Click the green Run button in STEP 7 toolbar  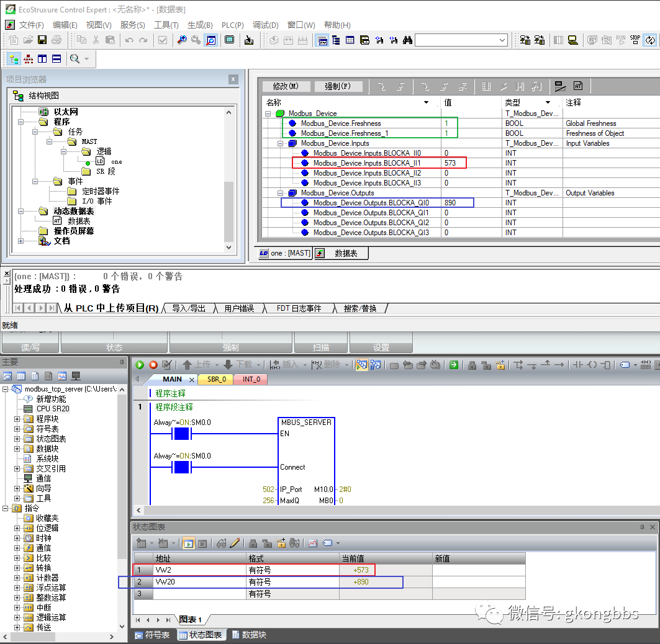coord(140,365)
